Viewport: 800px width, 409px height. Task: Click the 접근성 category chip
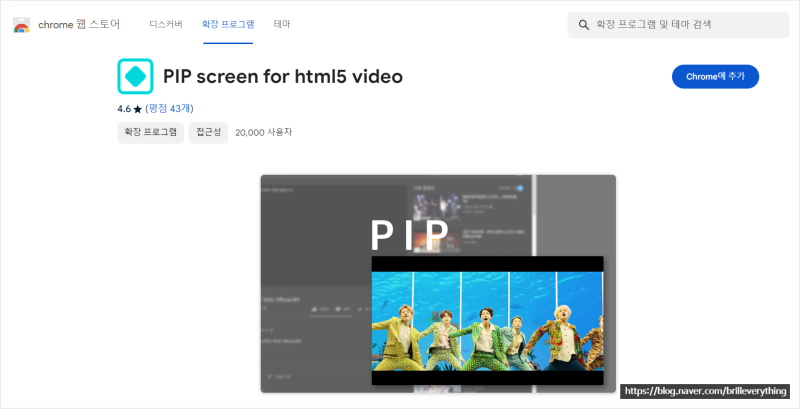point(208,133)
